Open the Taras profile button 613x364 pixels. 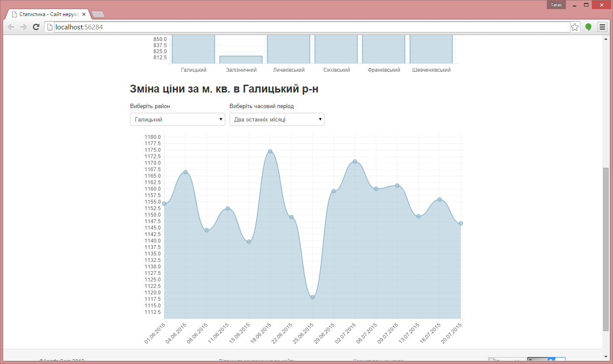tap(556, 5)
